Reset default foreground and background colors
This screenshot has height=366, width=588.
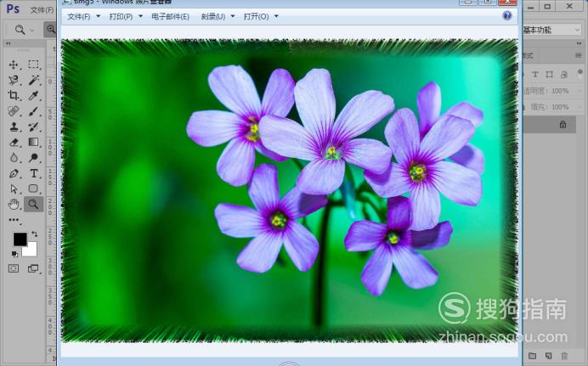[x=14, y=254]
